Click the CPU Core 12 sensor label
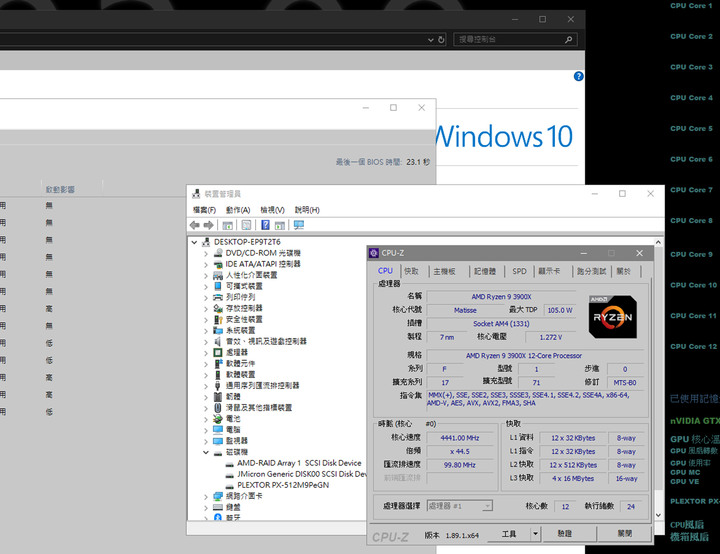The image size is (720, 554). click(693, 346)
